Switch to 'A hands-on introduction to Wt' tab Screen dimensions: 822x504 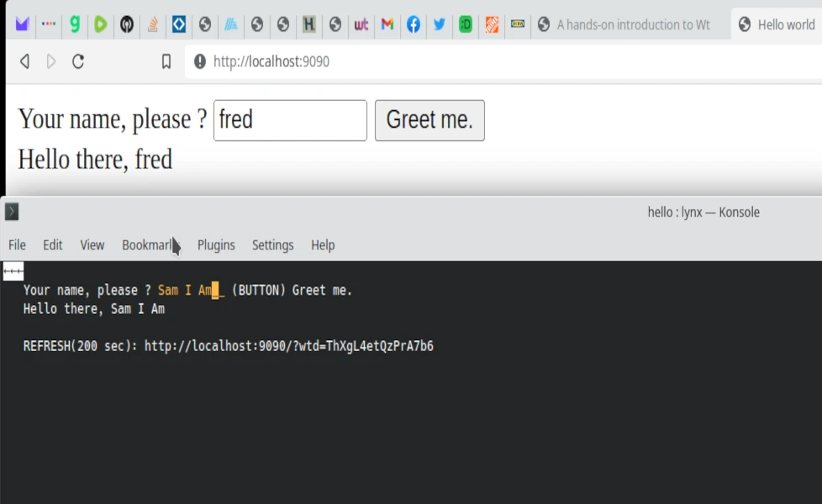coord(626,24)
